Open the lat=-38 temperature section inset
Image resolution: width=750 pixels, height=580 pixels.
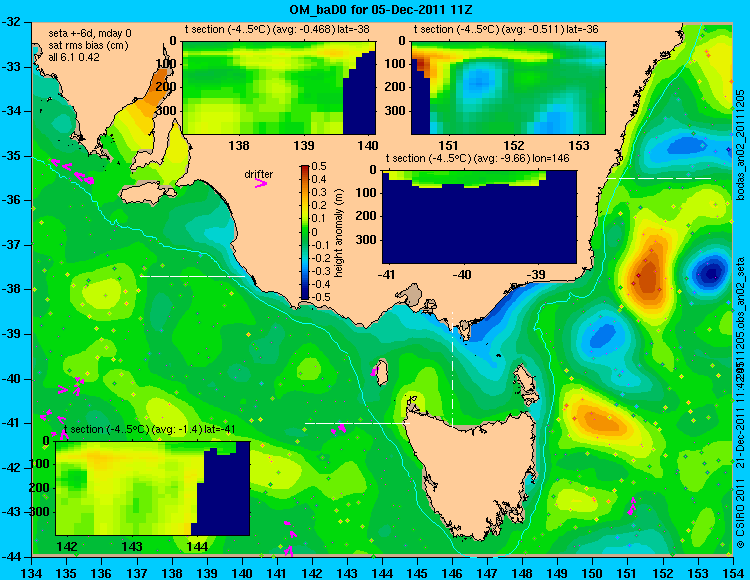279,88
